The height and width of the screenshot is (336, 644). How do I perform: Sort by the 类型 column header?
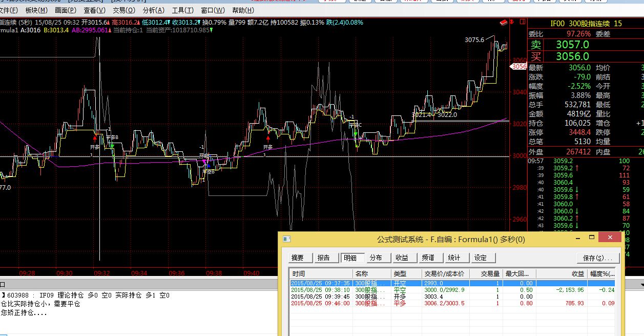click(407, 274)
